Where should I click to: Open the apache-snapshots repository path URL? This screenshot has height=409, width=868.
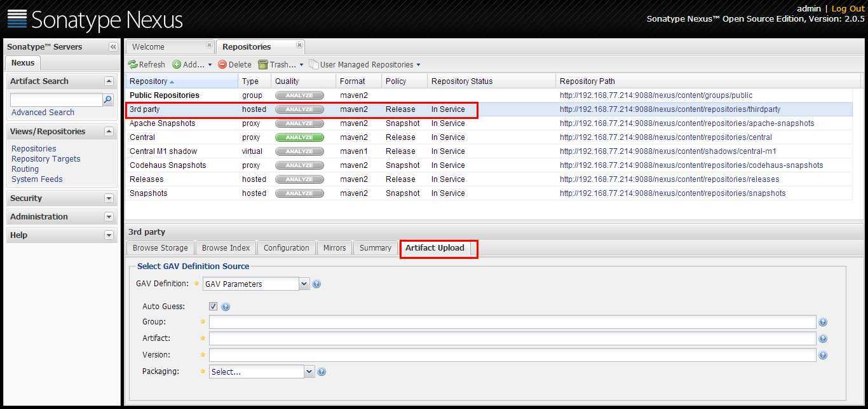pos(687,123)
